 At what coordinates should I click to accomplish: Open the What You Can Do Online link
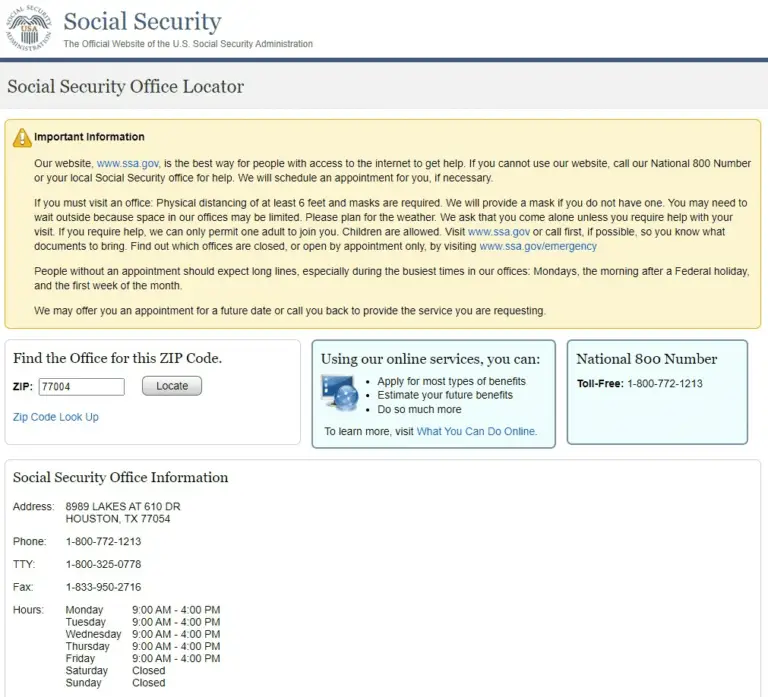pos(477,432)
